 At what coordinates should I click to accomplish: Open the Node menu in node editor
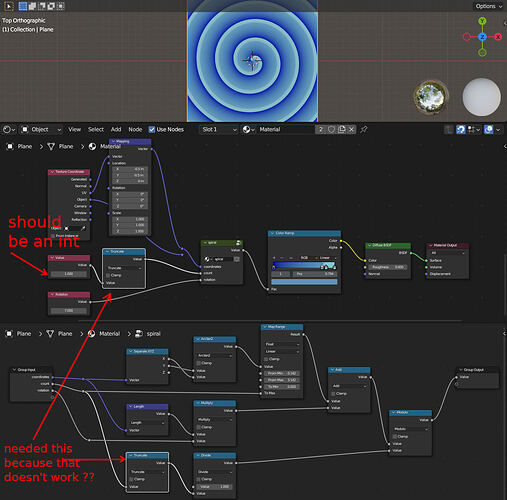(135, 129)
